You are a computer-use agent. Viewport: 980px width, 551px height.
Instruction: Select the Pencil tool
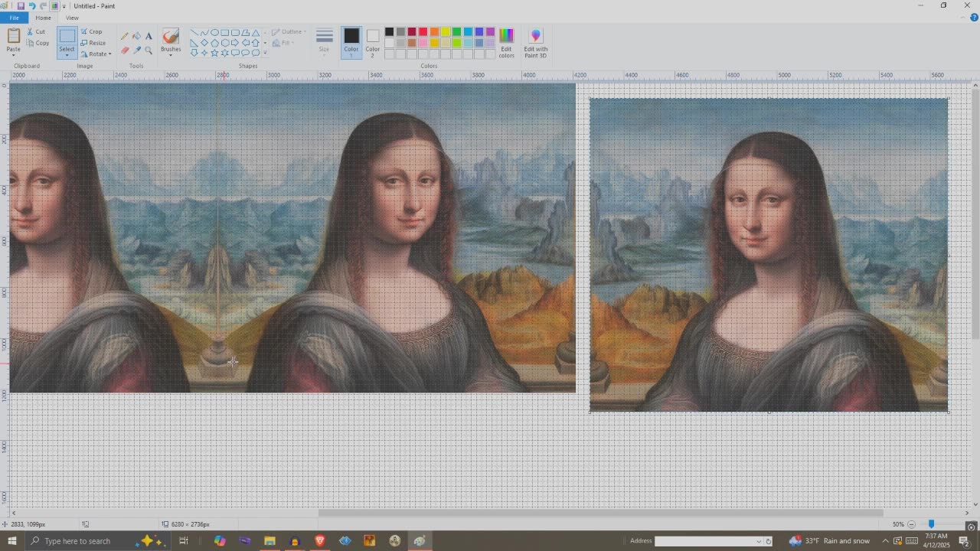[125, 36]
